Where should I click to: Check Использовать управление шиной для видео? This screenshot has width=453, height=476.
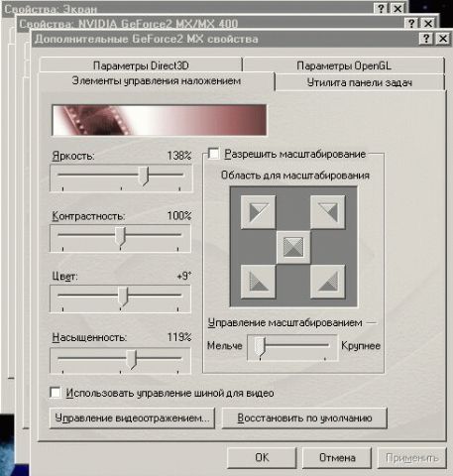point(56,393)
